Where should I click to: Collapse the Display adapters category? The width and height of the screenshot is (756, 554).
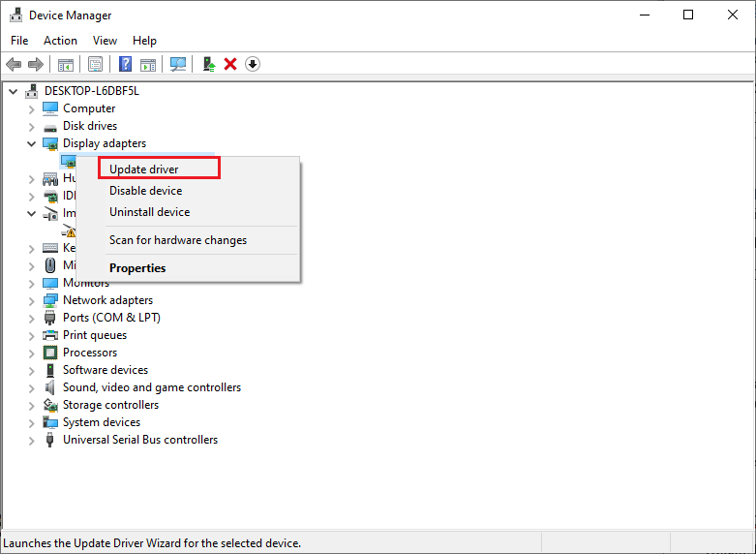tap(31, 143)
